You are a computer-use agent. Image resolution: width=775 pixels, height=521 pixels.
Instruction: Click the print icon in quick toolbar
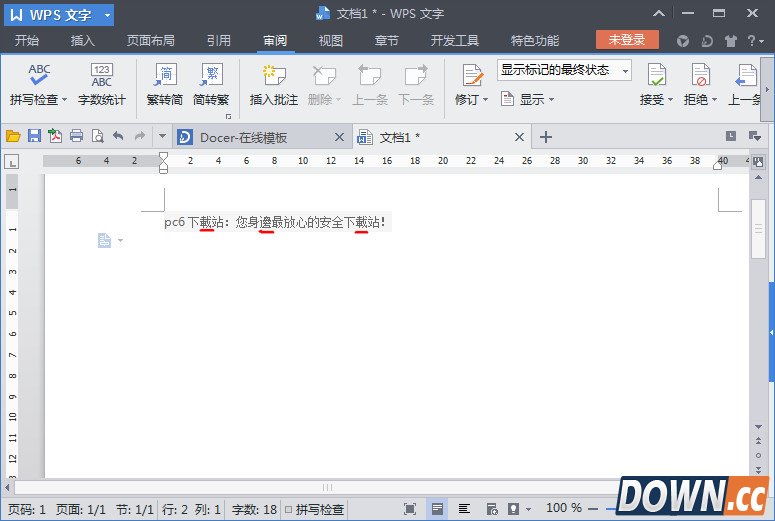click(x=76, y=136)
